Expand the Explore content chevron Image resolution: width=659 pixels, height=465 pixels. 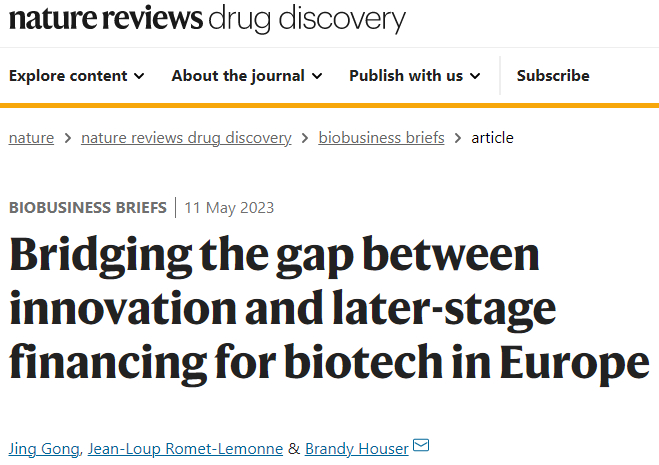tap(139, 76)
